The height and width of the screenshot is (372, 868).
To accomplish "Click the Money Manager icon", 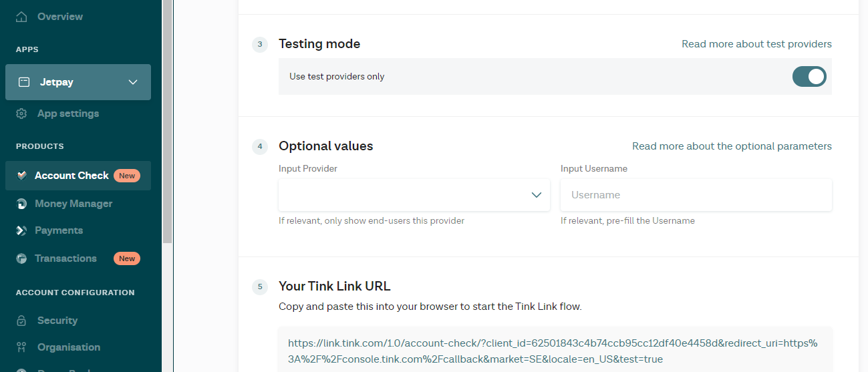I will [x=21, y=204].
